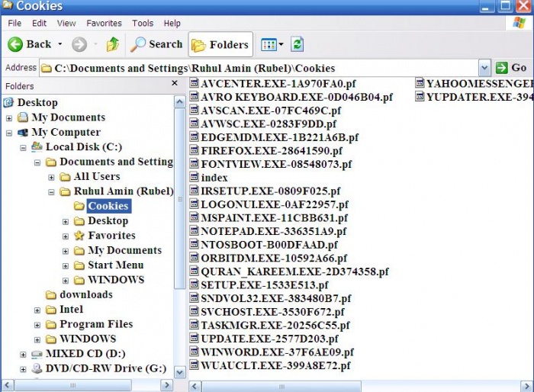Click the folder tree scroll down arrow
Image resolution: width=534 pixels, height=392 pixels.
click(x=179, y=372)
